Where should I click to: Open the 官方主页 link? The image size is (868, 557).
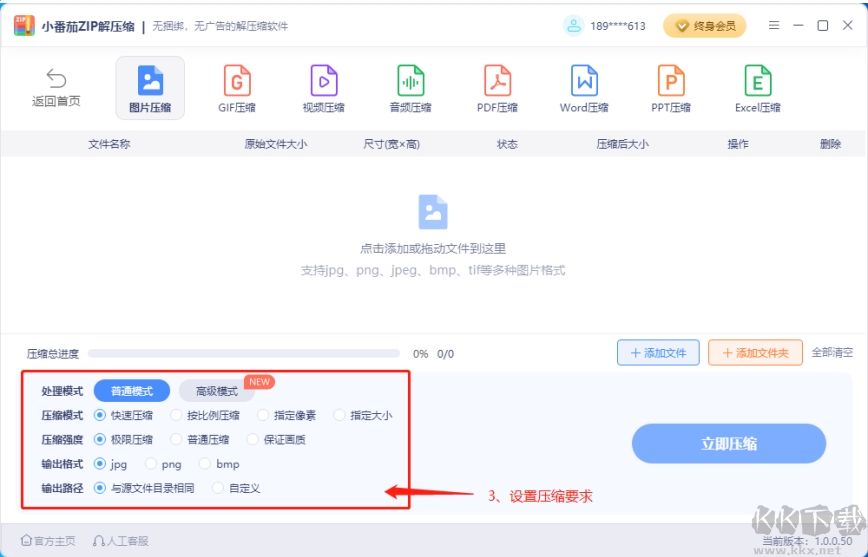48,540
